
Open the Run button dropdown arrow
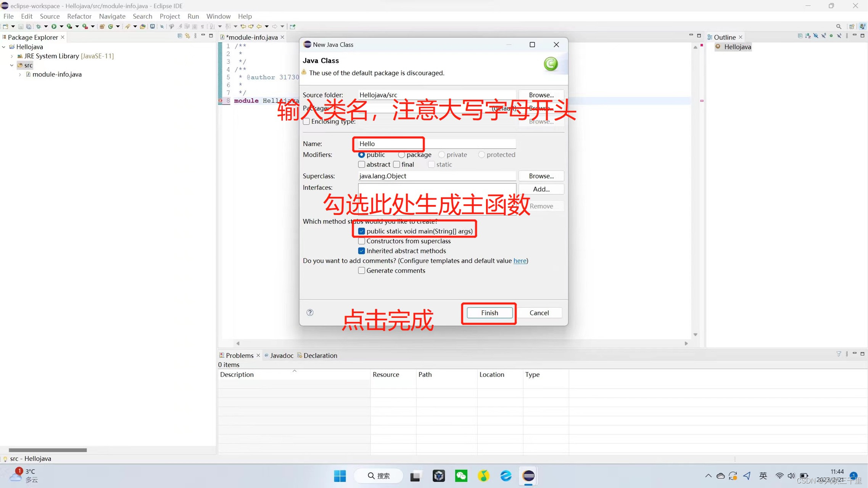tap(61, 26)
